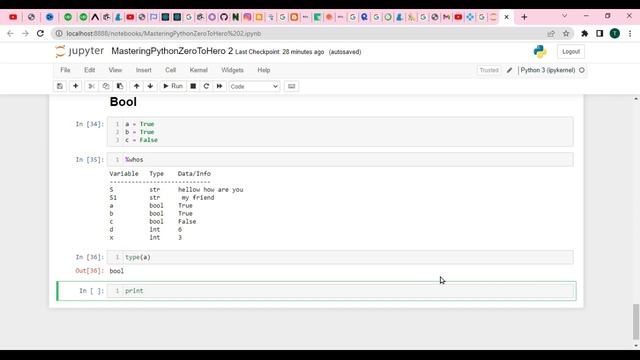Open the Edit menu
This screenshot has height=360, width=640.
pyautogui.click(x=89, y=70)
